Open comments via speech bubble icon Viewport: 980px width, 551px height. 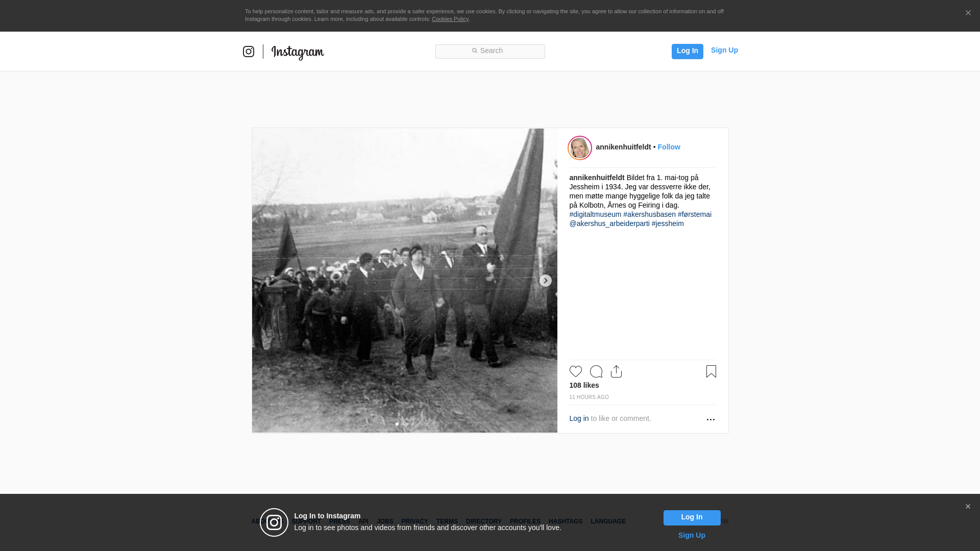[x=596, y=371]
